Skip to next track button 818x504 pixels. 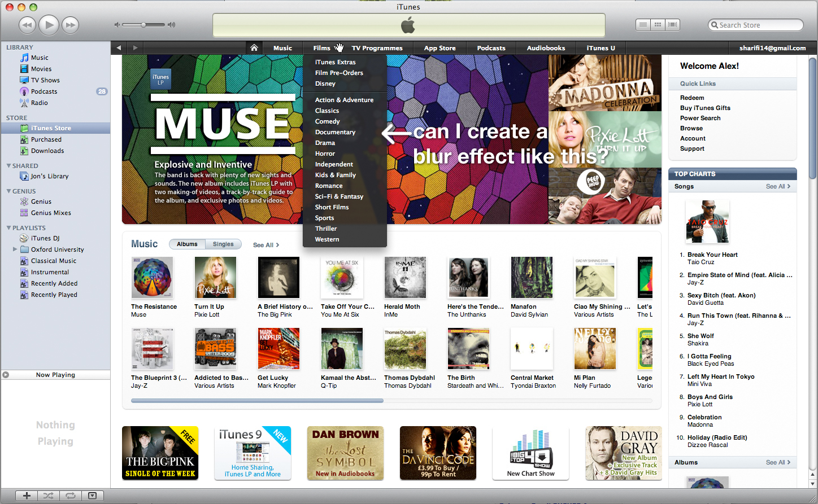70,25
